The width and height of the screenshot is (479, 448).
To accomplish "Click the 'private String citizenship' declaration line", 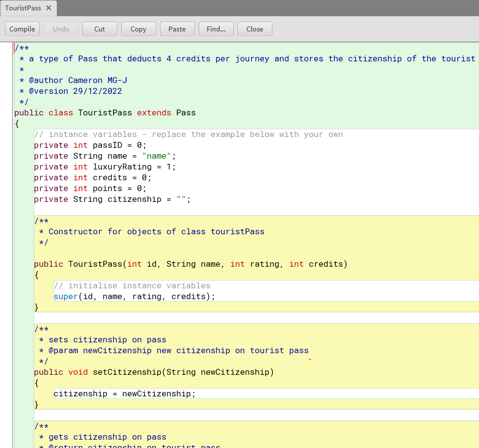I will click(x=112, y=199).
